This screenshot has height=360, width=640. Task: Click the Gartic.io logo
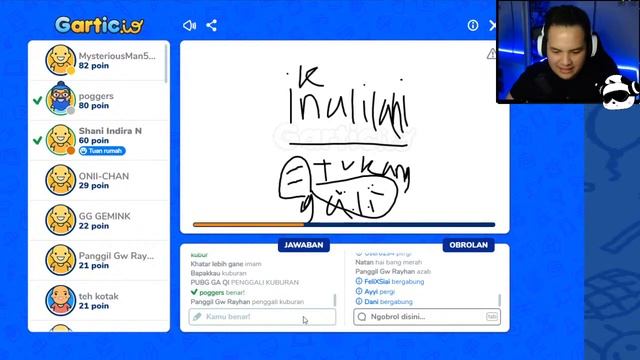click(99, 25)
